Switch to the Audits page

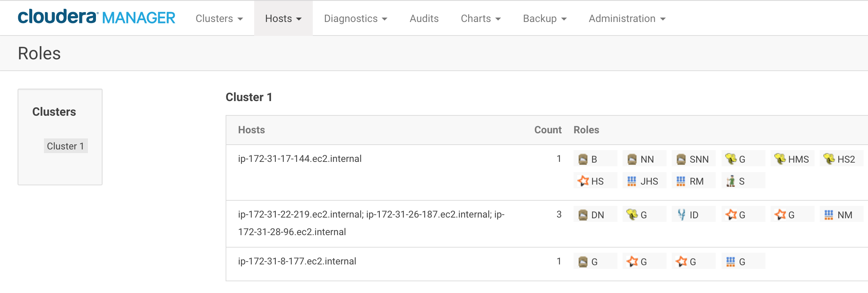click(x=424, y=18)
